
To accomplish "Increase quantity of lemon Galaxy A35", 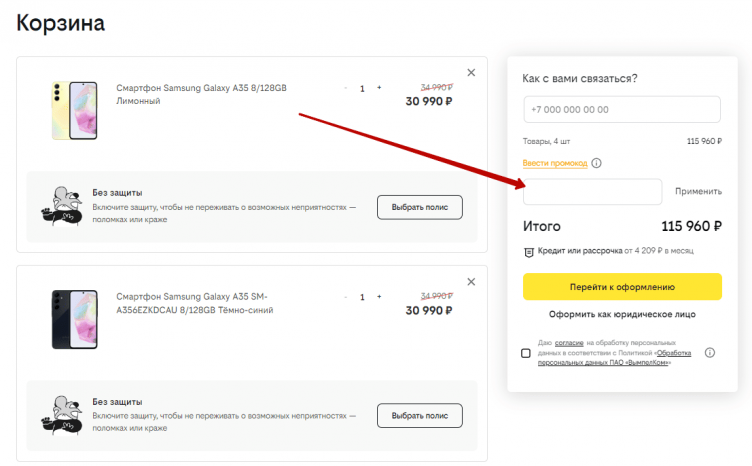I will coord(379,88).
